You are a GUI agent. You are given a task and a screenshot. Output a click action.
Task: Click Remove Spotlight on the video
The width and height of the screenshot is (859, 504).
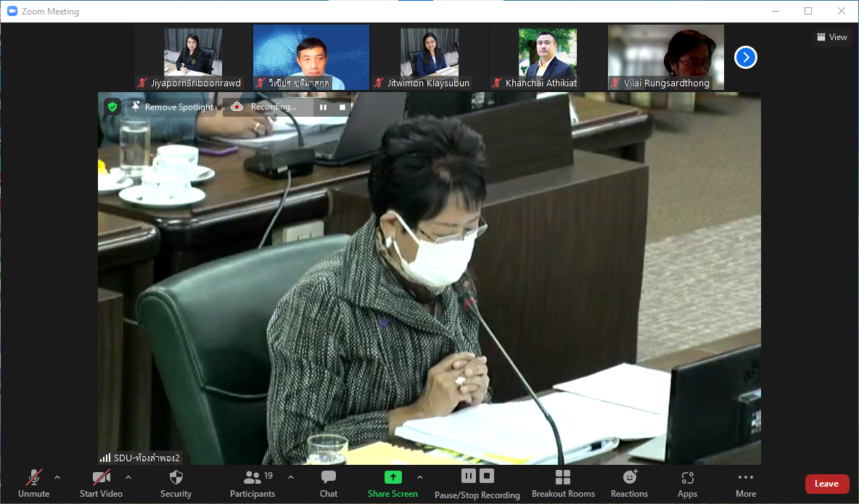pos(173,107)
